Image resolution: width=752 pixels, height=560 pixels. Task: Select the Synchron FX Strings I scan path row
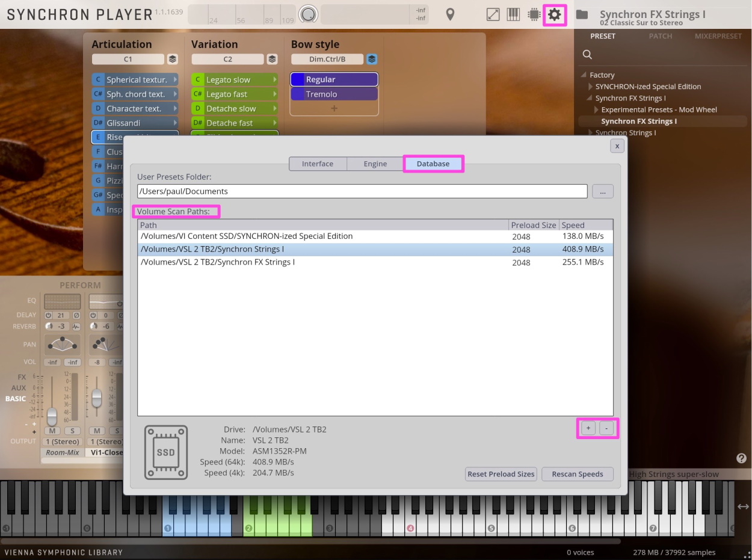[375, 262]
